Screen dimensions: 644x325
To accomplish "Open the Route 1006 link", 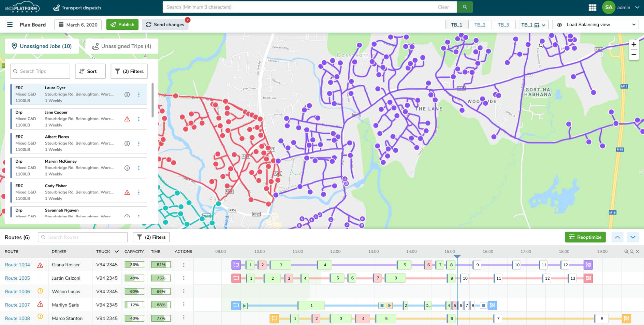I will point(17,291).
